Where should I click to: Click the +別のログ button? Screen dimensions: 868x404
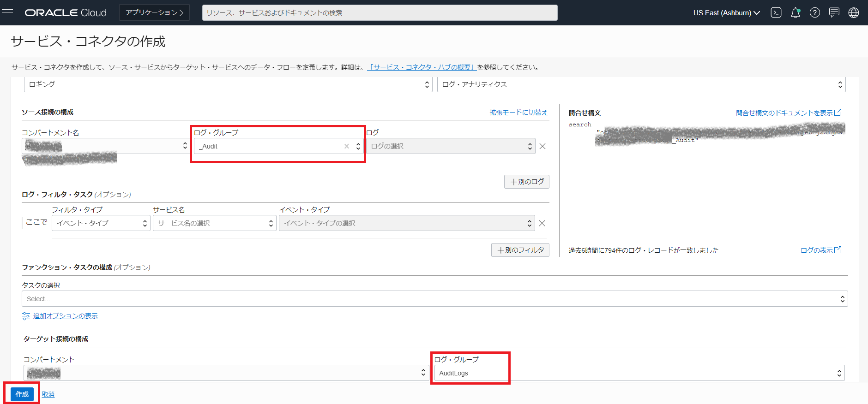click(x=526, y=182)
